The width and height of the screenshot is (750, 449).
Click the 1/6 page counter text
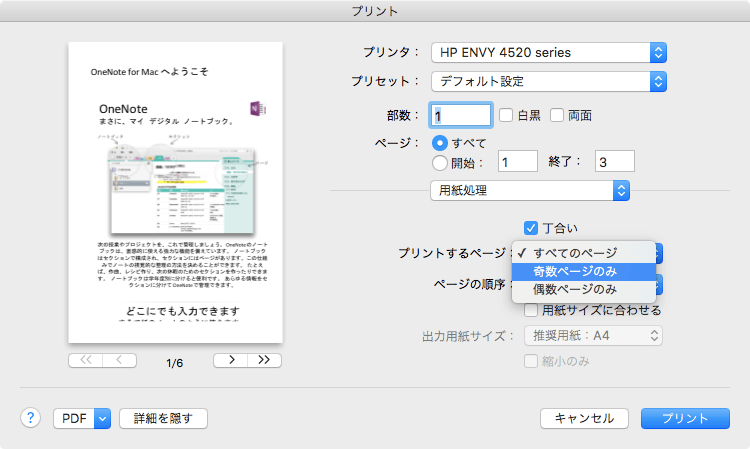click(x=175, y=363)
